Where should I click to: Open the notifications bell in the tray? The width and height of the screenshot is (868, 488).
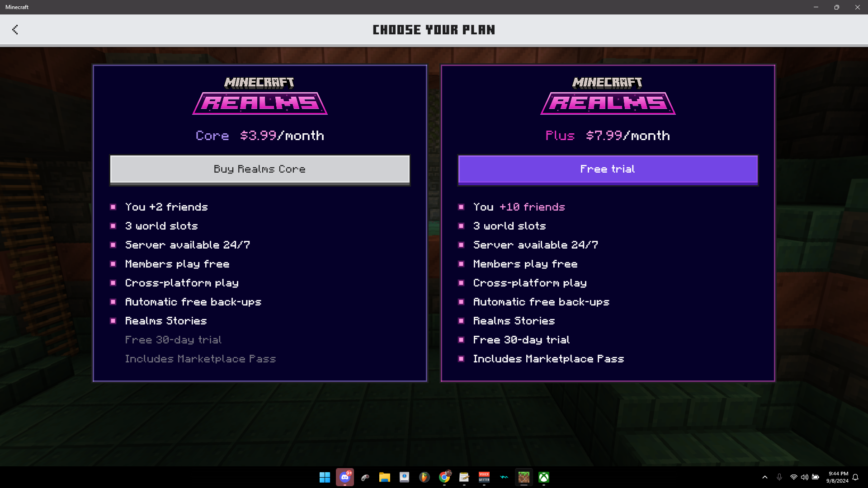point(855,477)
